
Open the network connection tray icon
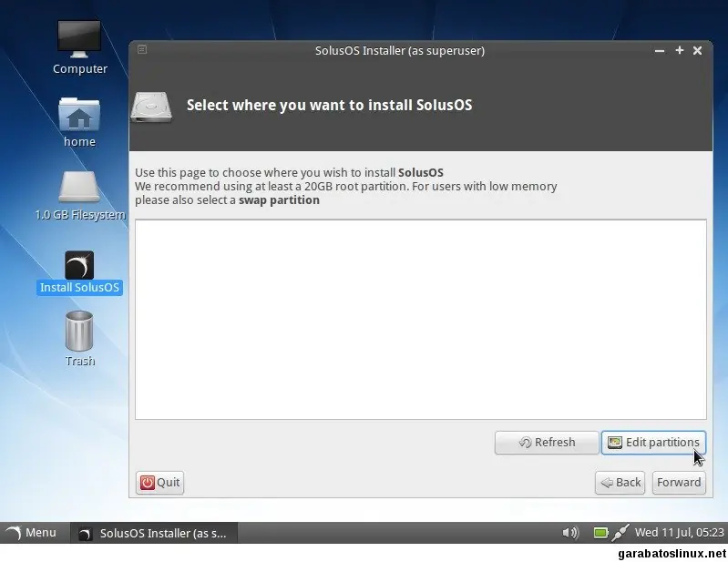(620, 533)
